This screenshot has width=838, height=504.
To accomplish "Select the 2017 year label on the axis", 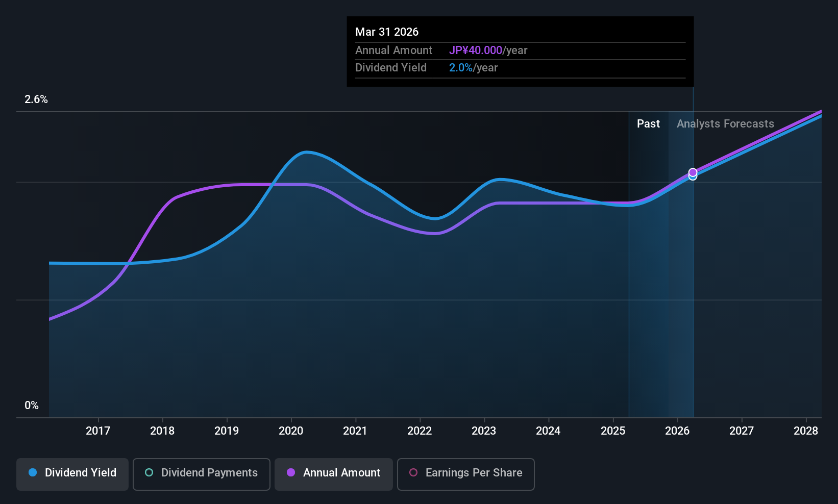I will pos(98,431).
